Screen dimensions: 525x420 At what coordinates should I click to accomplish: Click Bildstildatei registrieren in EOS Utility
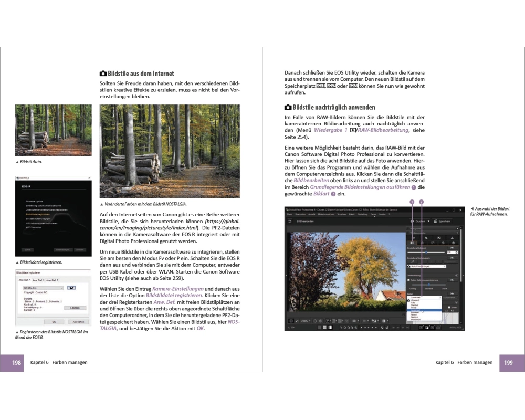coord(37,215)
